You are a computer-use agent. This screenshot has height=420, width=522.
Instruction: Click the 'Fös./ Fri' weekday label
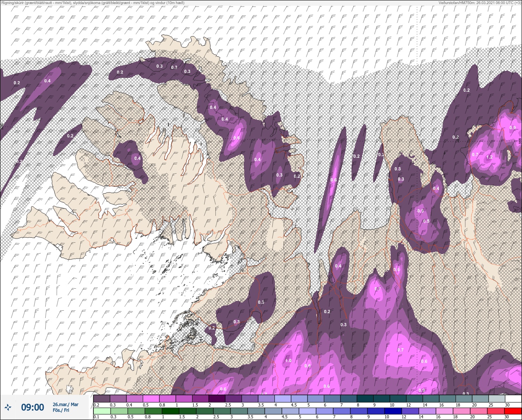[x=61, y=410]
